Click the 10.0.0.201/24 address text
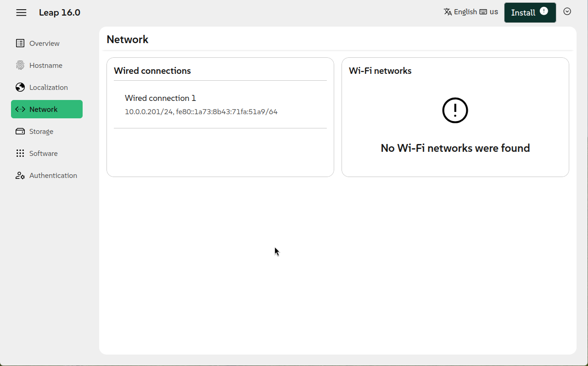 pos(149,112)
